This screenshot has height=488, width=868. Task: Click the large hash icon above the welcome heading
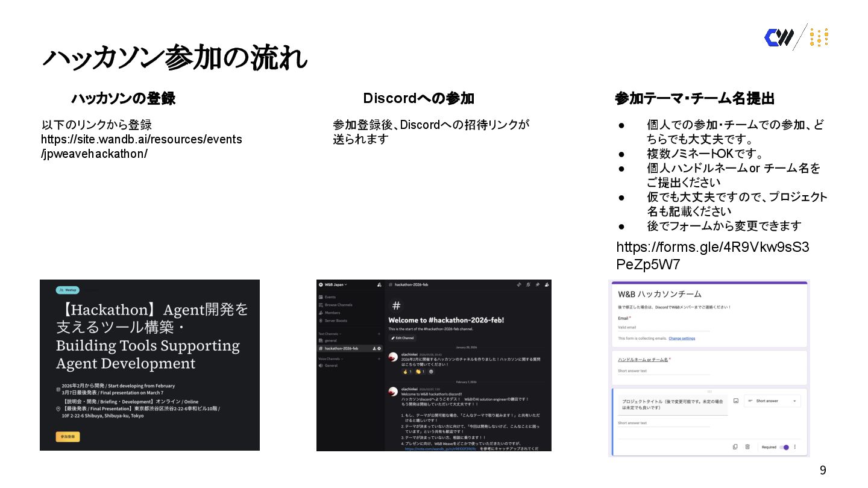396,306
